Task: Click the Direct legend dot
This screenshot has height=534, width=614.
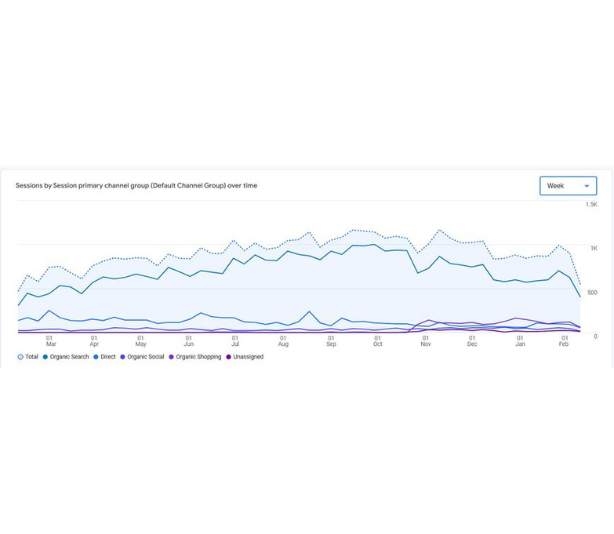Action: click(x=96, y=357)
